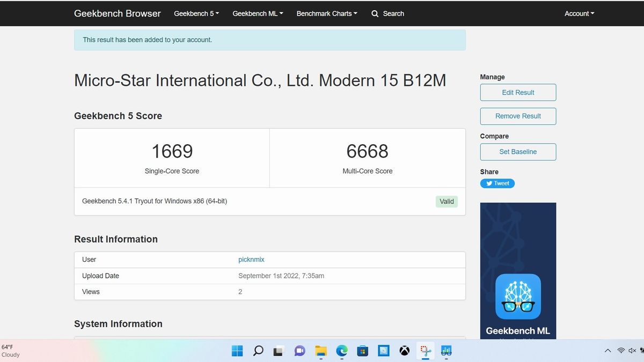Click the Remove Result button
The image size is (644, 362).
tap(518, 116)
